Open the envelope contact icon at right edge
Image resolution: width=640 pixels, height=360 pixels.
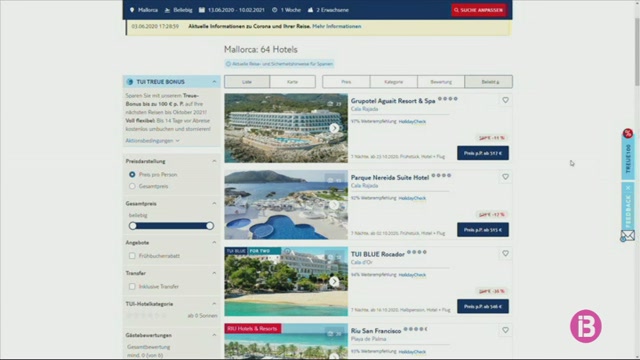pos(628,236)
